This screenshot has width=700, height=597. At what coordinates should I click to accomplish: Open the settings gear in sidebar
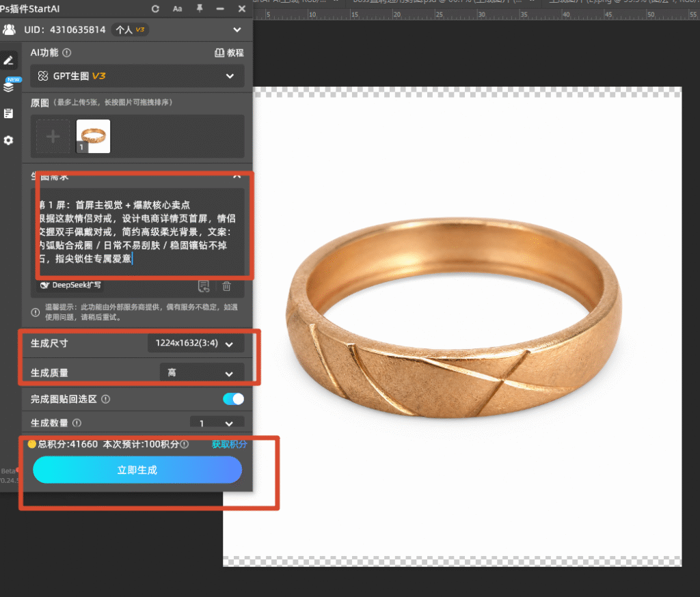(x=8, y=140)
